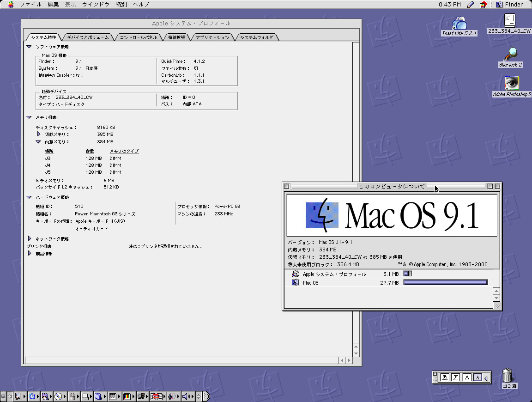Switch to the アプリケーション tab

pyautogui.click(x=212, y=37)
